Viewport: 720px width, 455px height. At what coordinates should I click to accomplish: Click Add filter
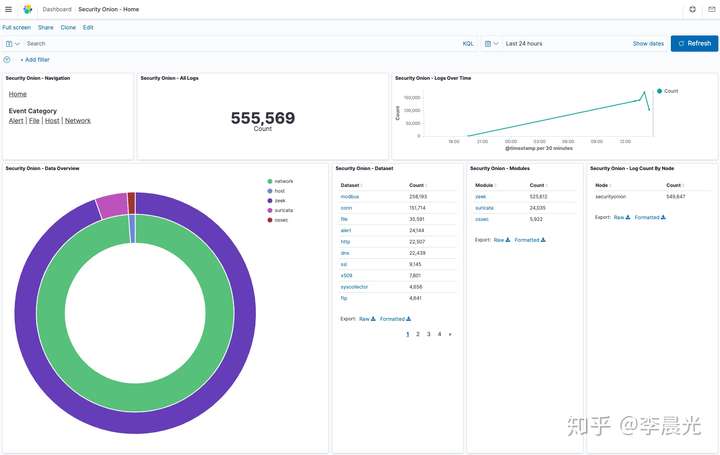point(35,60)
